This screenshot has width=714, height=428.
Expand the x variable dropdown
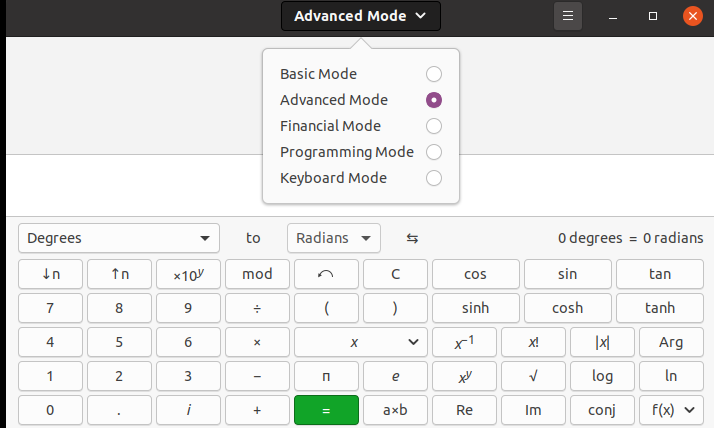coord(359,342)
